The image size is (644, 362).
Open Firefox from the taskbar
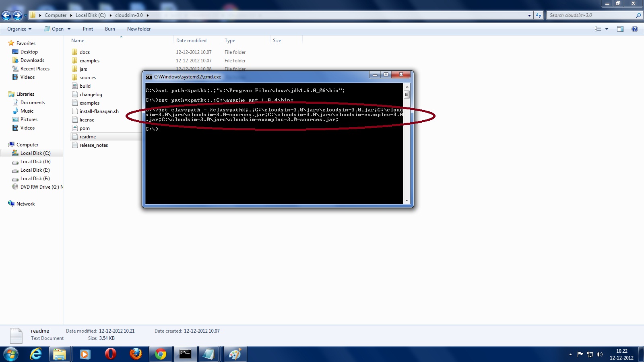coord(135,354)
